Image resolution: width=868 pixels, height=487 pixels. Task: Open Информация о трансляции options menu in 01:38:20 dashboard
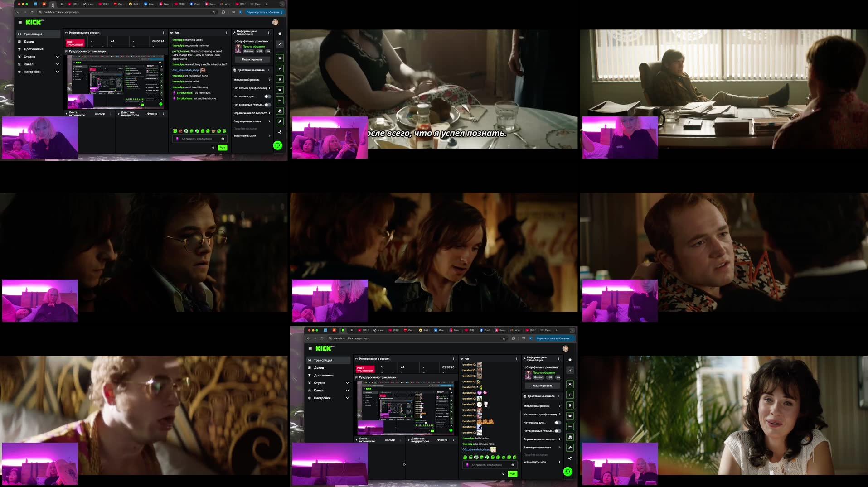[558, 359]
